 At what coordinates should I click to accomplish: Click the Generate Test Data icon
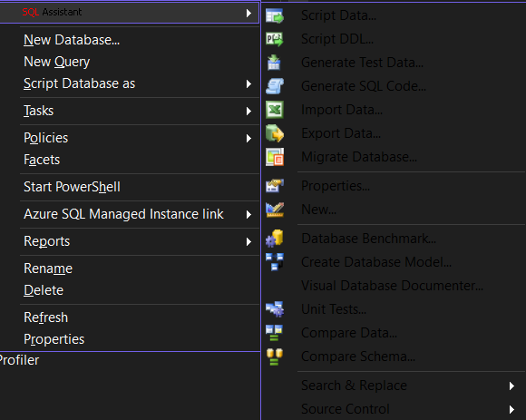tap(274, 63)
